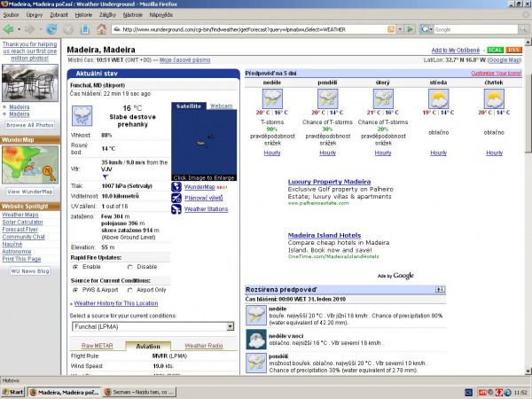The height and width of the screenshot is (399, 532).
Task: Reload the page with the refresh icon
Action: coord(51,29)
